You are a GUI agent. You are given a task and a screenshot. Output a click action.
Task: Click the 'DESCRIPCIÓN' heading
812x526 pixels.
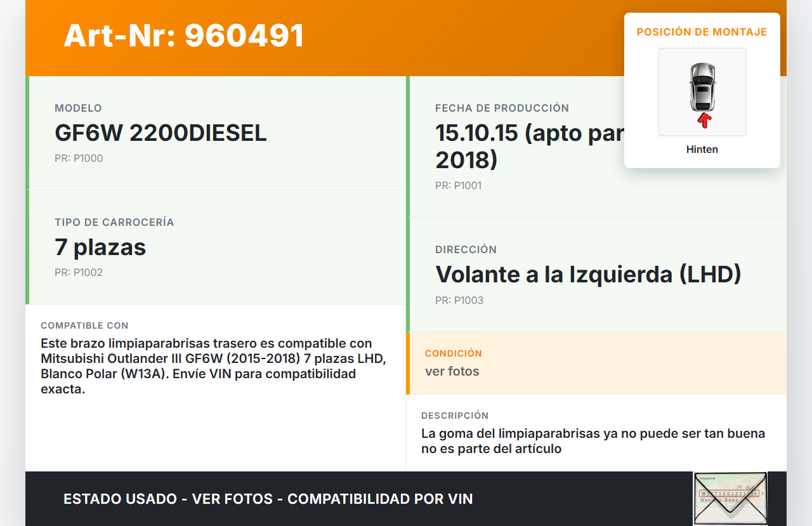tap(455, 416)
